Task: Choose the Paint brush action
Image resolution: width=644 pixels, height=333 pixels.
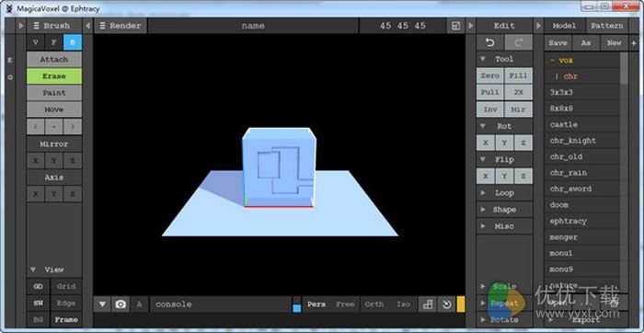Action: (54, 93)
